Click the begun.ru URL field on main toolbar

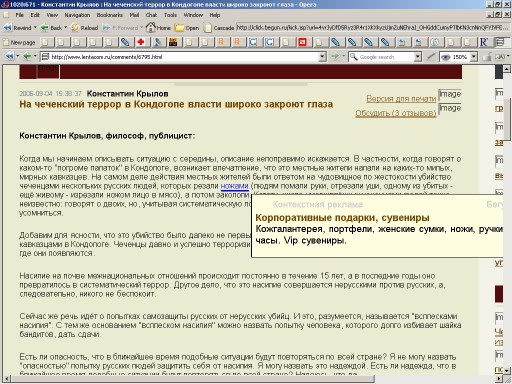[x=373, y=28]
